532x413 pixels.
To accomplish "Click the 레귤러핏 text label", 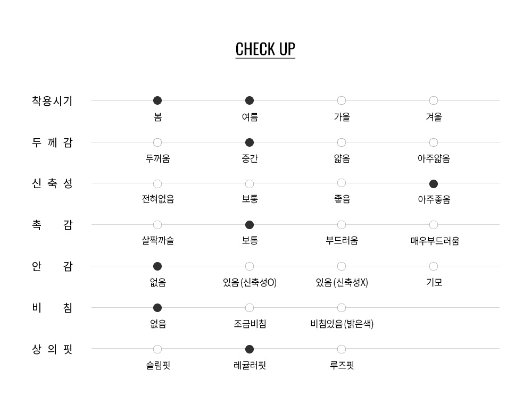I will pyautogui.click(x=250, y=366).
